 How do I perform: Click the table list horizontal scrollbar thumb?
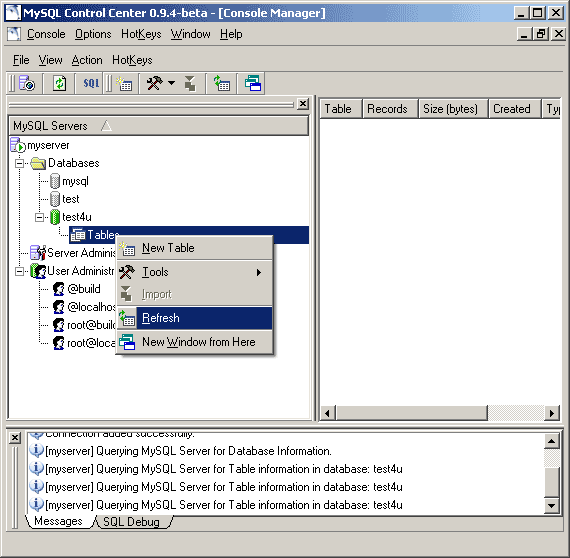412,413
